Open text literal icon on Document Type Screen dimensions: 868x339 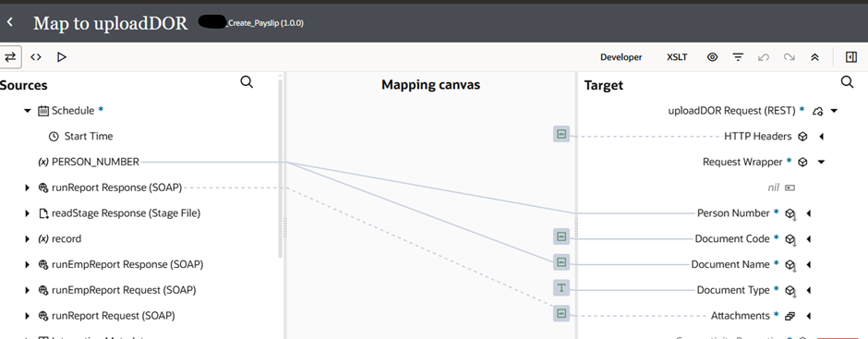pyautogui.click(x=561, y=287)
